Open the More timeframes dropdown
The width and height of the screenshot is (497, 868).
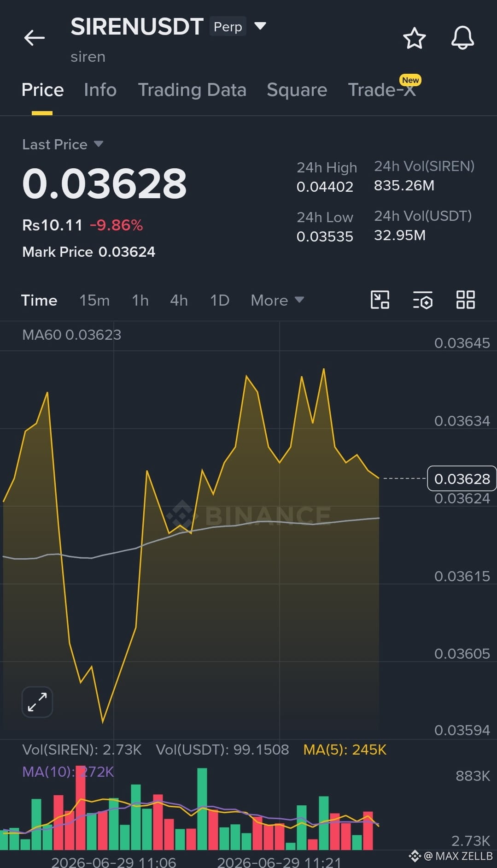(277, 300)
